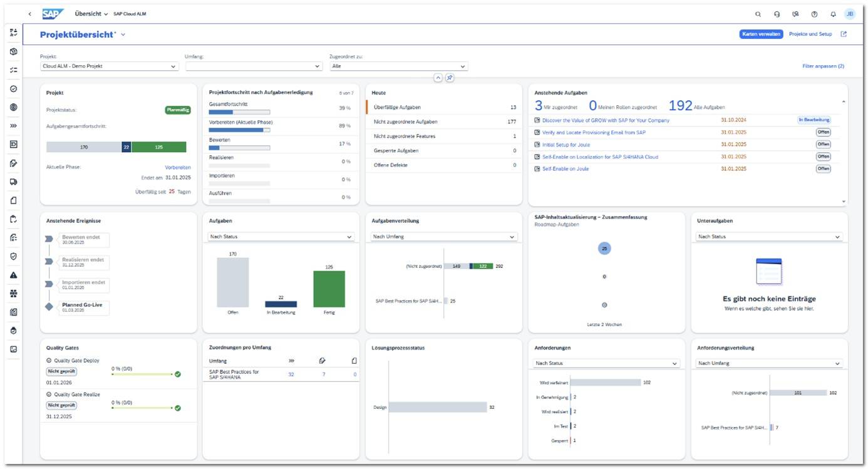Click the 192 Alle Aufgaben counter
Screen dimensions: 868x469
point(696,106)
